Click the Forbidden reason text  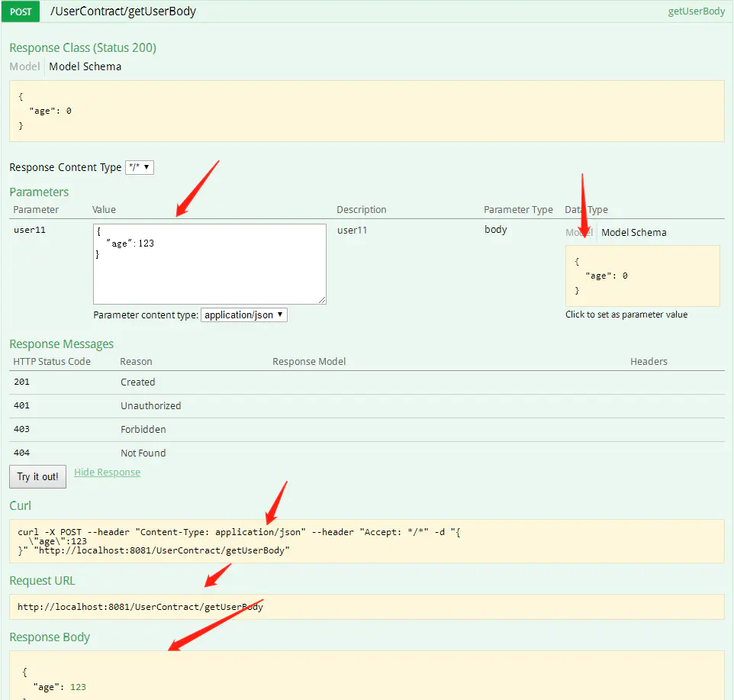pos(143,429)
